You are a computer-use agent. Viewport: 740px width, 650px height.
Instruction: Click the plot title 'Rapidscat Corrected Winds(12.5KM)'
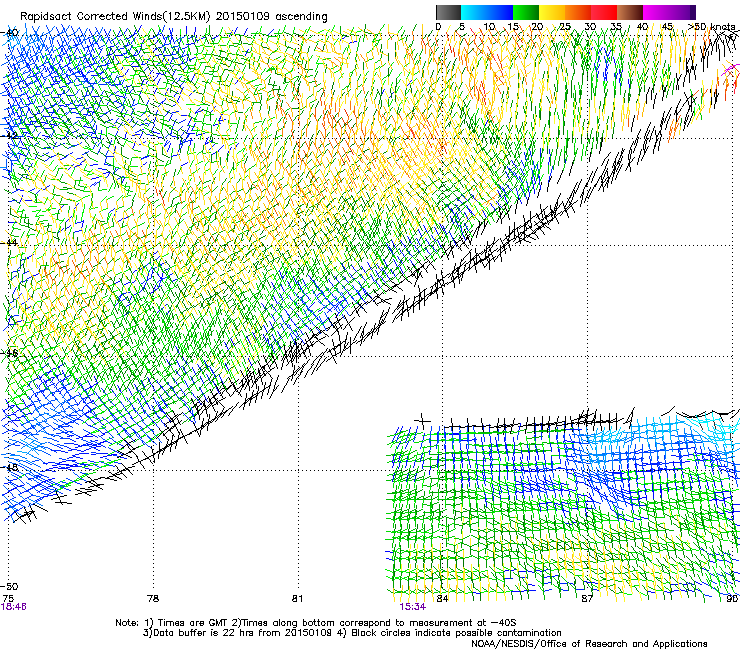(x=115, y=16)
